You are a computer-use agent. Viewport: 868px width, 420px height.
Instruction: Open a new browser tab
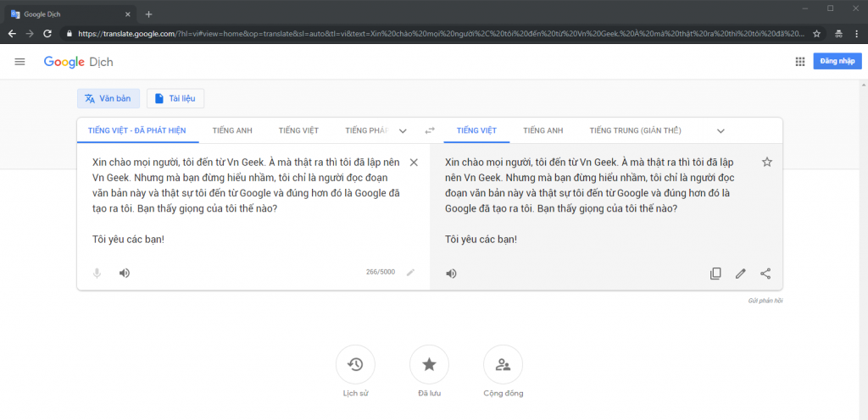[x=148, y=14]
